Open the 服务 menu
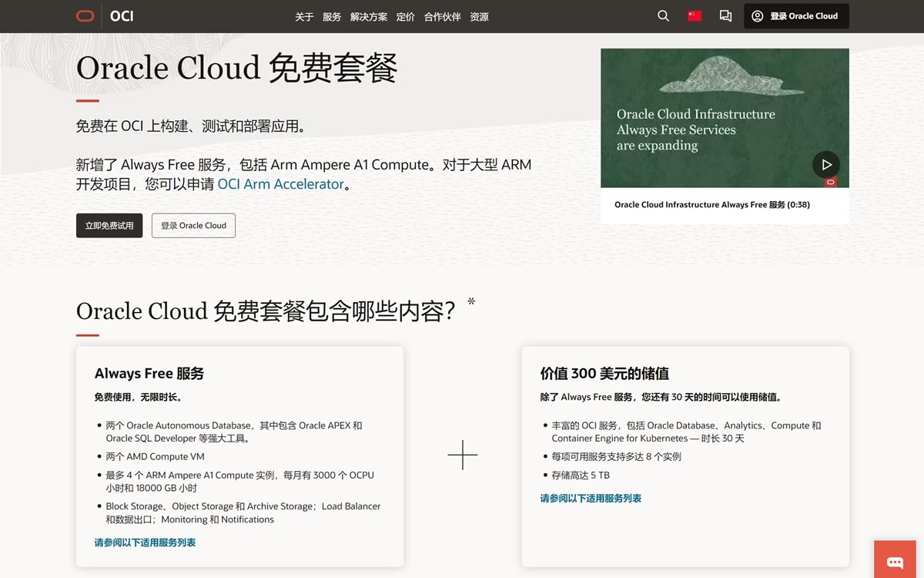The height and width of the screenshot is (578, 924). (332, 17)
